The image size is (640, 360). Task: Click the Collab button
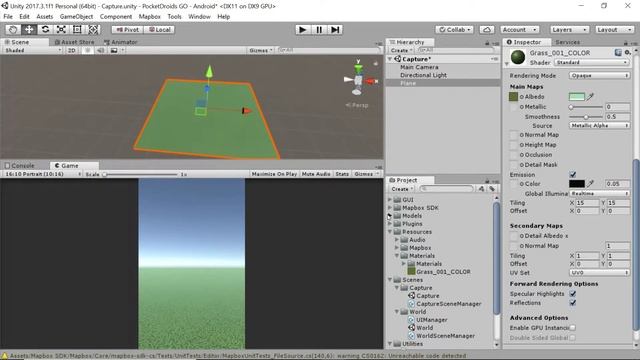click(455, 30)
